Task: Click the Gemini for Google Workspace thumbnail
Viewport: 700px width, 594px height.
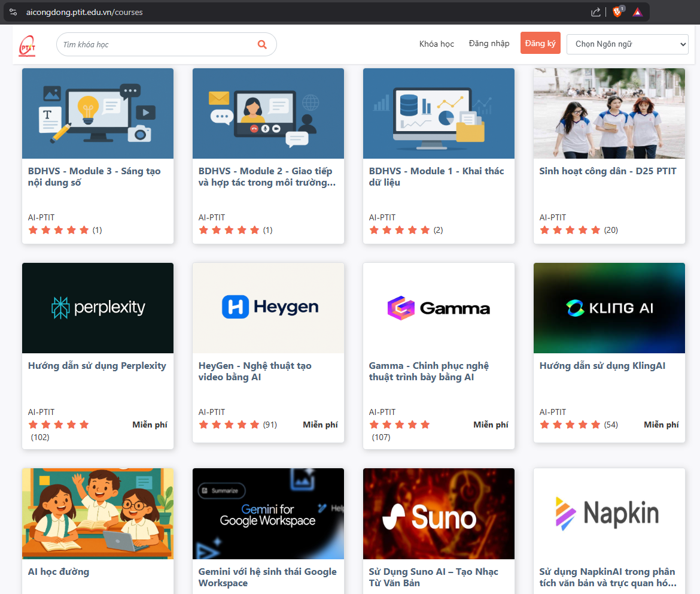Action: (268, 514)
